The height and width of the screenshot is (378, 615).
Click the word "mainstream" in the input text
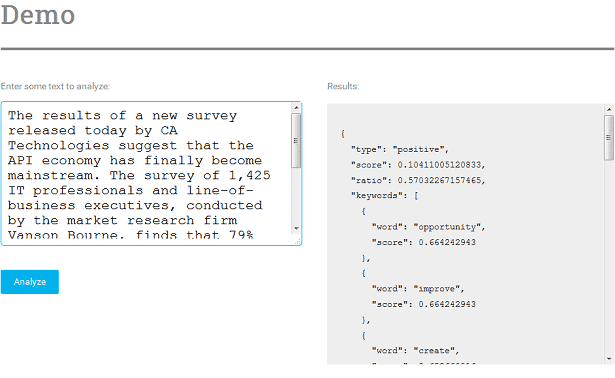[x=51, y=175]
